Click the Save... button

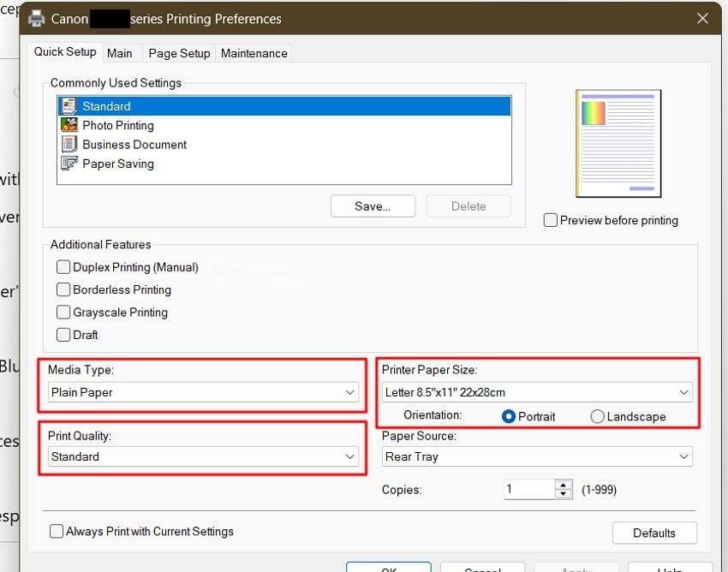coord(373,206)
